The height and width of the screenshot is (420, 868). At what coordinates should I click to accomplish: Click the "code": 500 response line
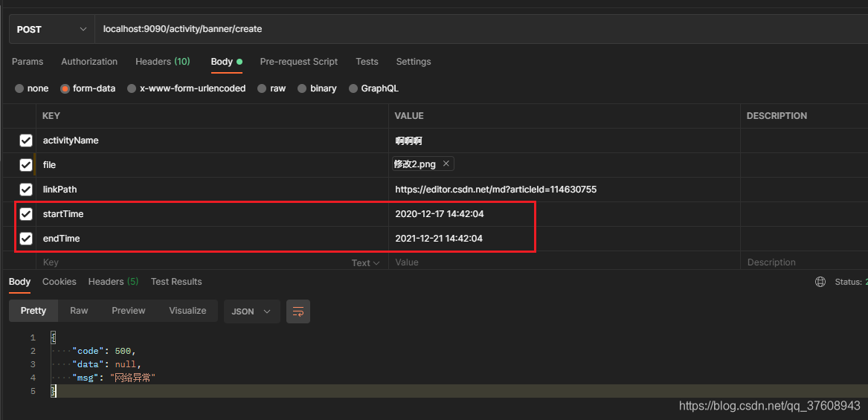104,351
